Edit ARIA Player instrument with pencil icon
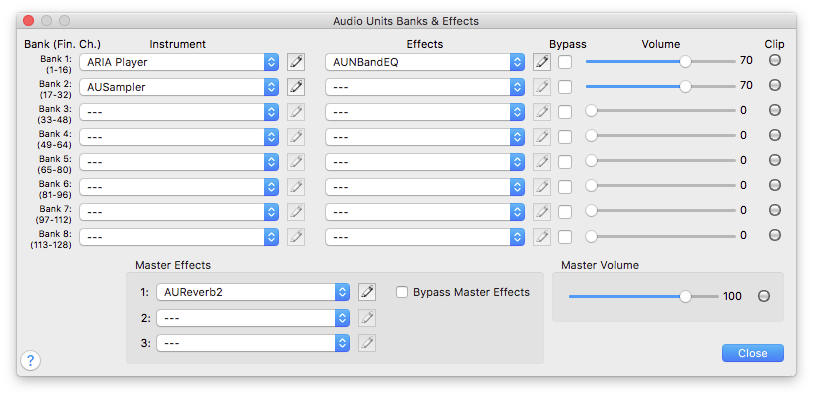 click(x=296, y=62)
